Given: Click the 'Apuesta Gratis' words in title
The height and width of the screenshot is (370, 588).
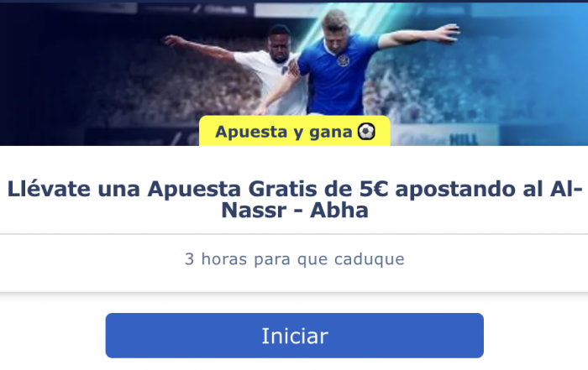Looking at the screenshot, I should coord(232,189).
